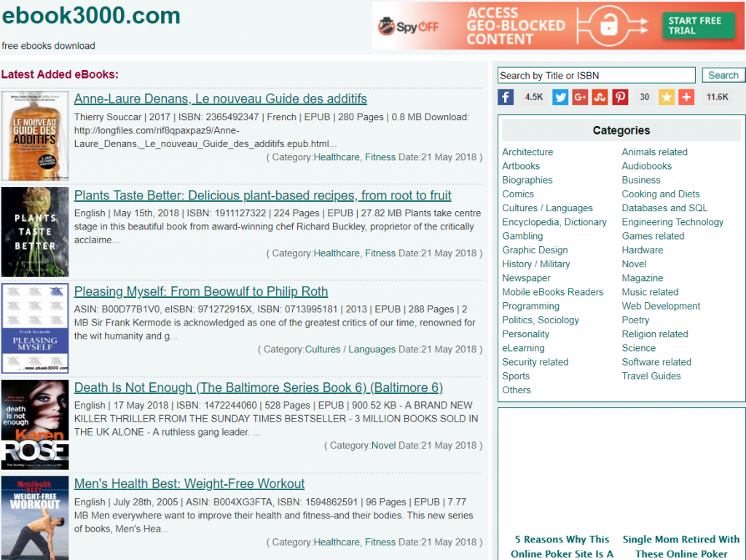Click the Search button
Screen dimensions: 746x560
(723, 75)
